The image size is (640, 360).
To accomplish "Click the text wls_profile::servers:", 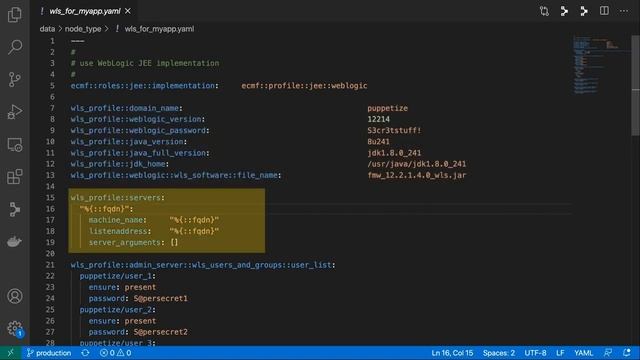I will (118, 198).
